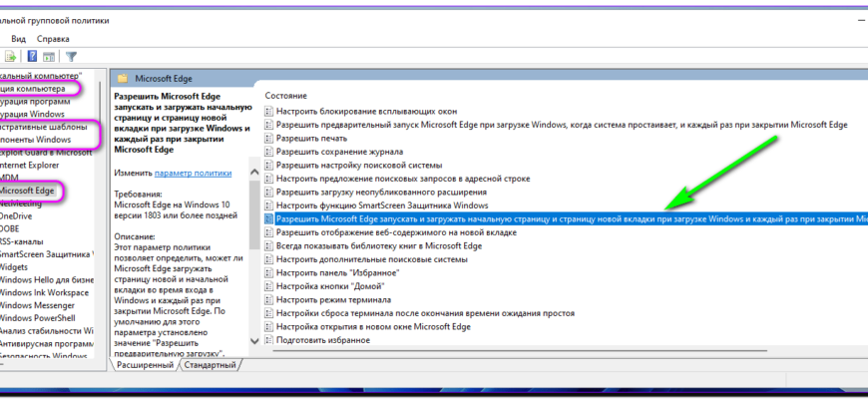Select Windows Hello для бизнеса tree node
This screenshot has width=868, height=399.
pos(47,280)
